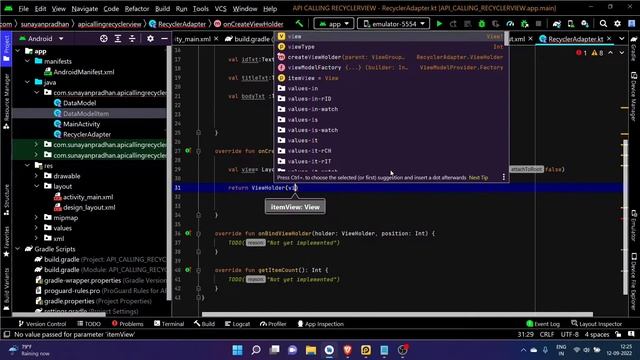Open the Event Log panel

(x=543, y=324)
